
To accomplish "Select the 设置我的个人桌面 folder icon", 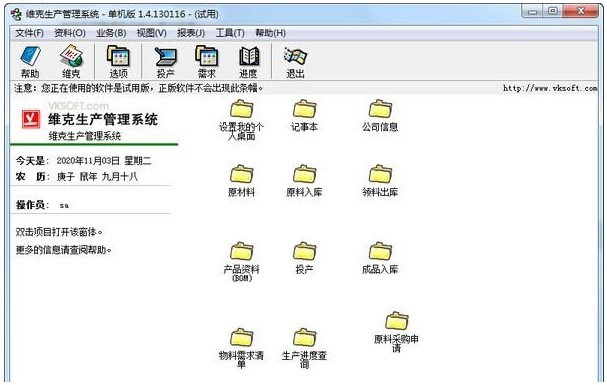I will pyautogui.click(x=242, y=109).
